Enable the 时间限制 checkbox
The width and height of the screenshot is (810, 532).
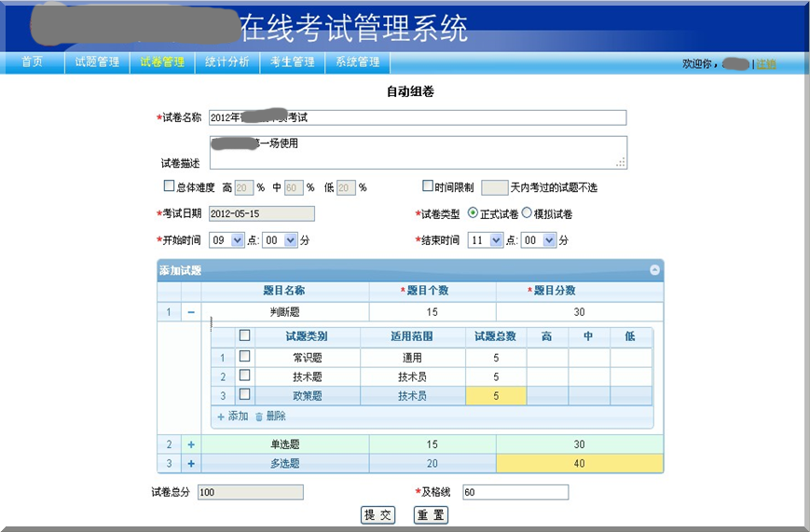[x=428, y=186]
